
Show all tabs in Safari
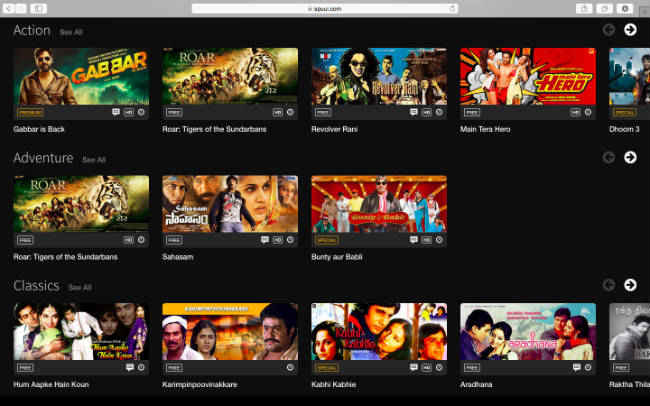click(604, 8)
